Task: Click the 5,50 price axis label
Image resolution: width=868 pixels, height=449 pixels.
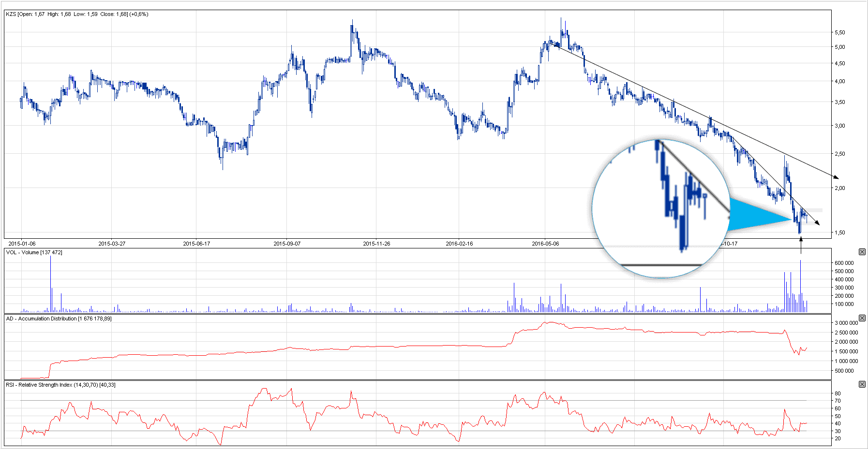Action: click(x=839, y=32)
